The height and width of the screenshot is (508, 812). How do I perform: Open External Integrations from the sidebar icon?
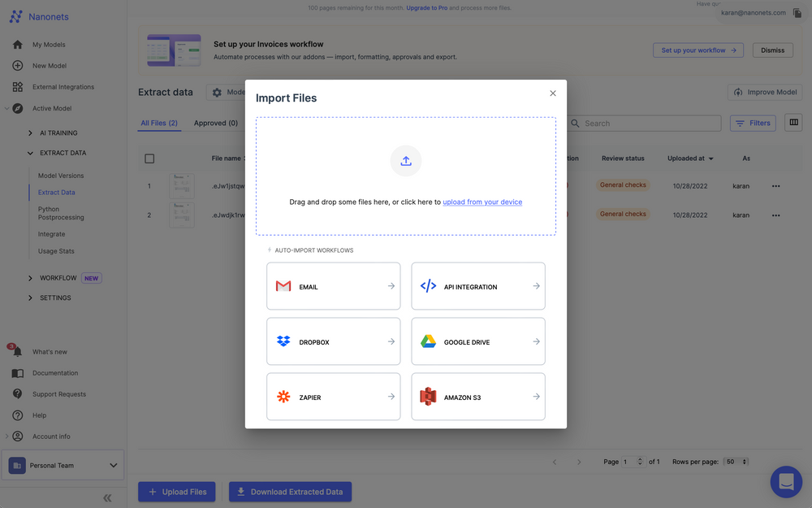tap(16, 86)
